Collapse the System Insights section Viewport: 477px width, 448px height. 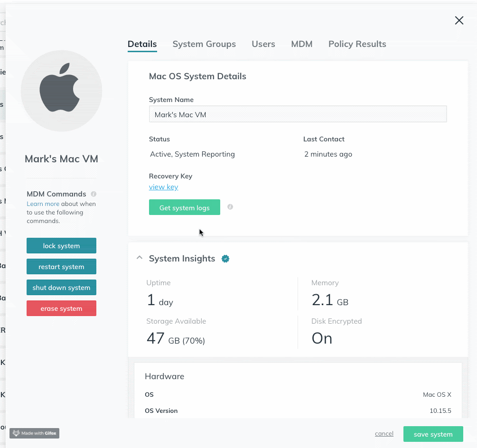point(139,258)
